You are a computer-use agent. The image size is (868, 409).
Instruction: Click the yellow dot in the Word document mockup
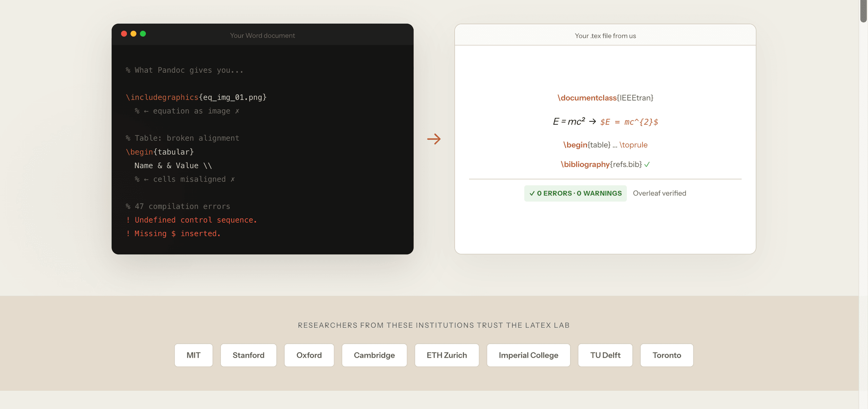pos(134,34)
